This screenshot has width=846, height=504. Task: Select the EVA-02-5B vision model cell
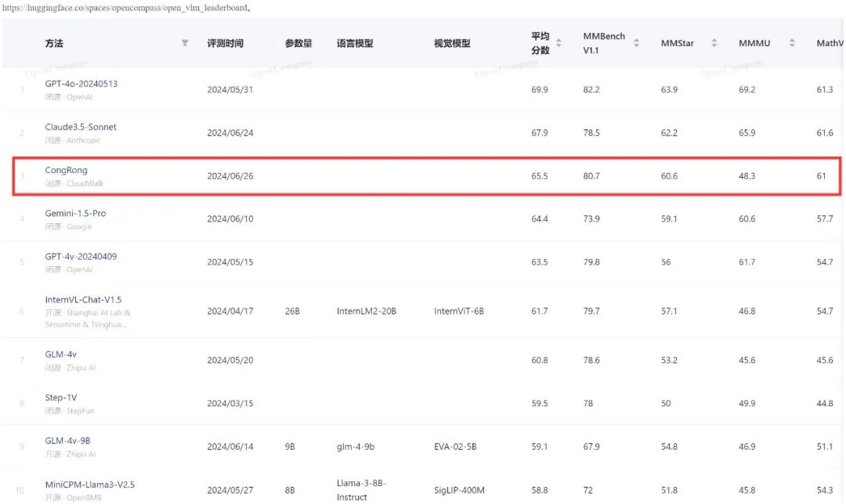coord(455,446)
